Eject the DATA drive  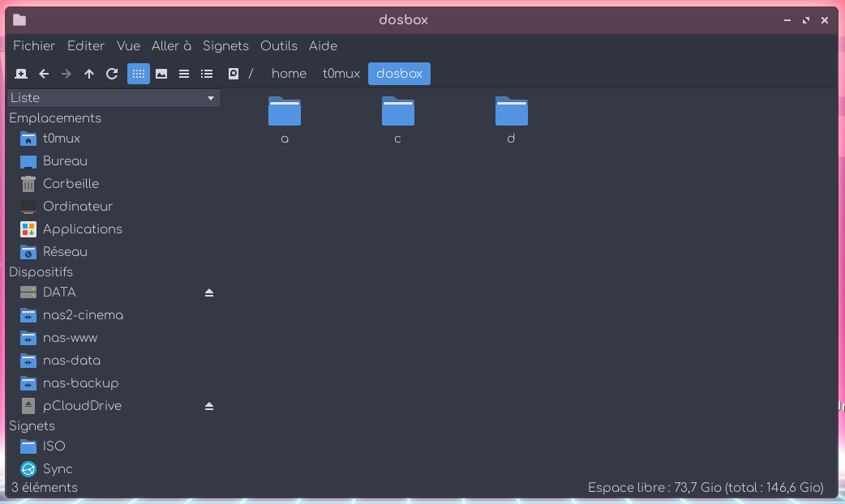pos(209,293)
